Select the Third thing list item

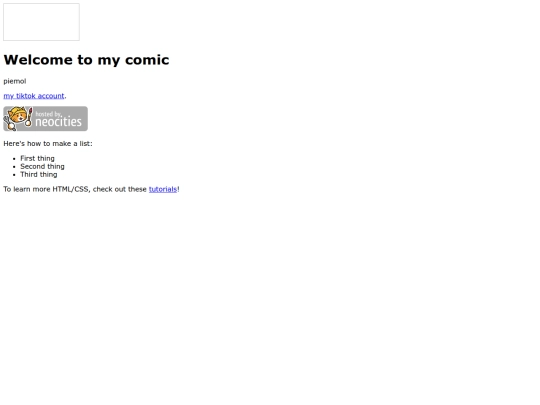click(39, 175)
